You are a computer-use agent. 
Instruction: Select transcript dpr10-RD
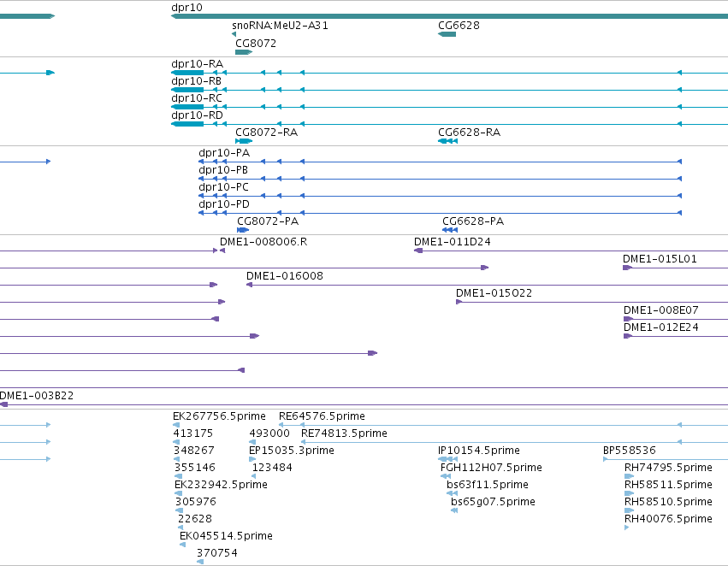coord(198,115)
